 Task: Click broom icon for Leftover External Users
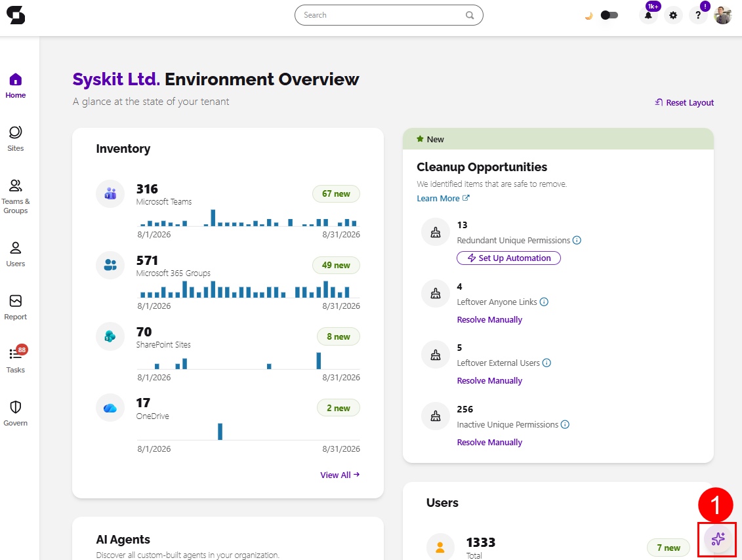click(436, 354)
